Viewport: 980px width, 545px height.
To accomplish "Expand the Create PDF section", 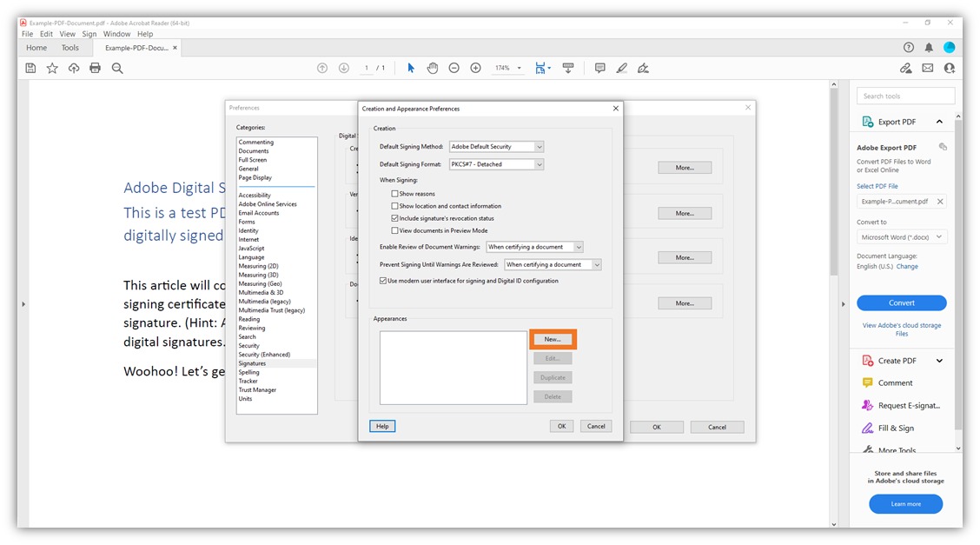I will [939, 361].
